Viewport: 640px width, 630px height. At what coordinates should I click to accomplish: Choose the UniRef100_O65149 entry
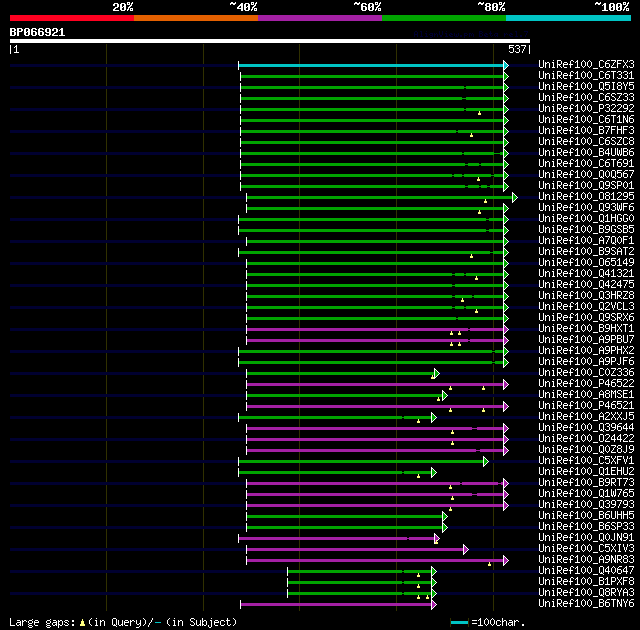point(586,263)
